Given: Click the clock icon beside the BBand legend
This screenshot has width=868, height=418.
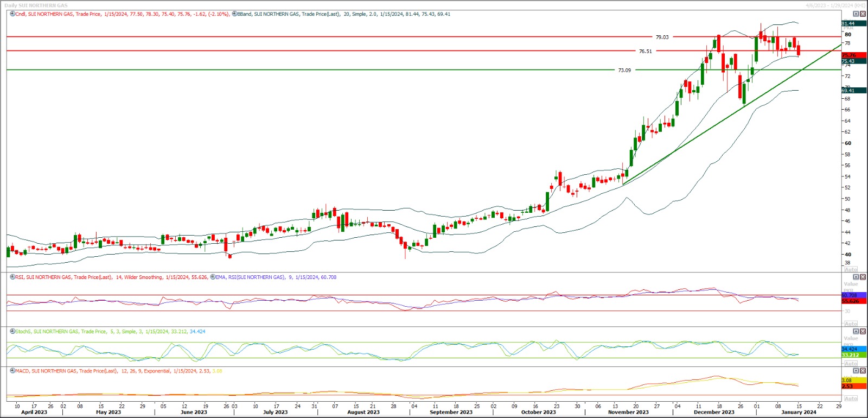Looking at the screenshot, I should coord(234,14).
